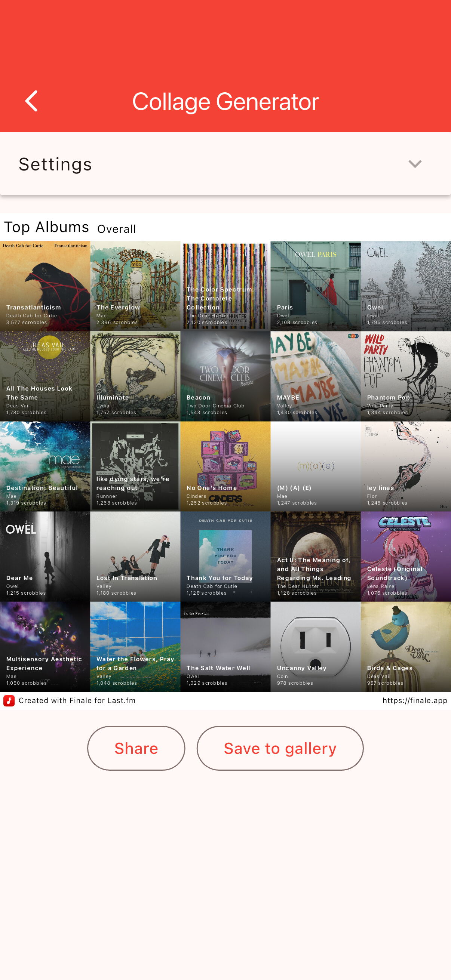This screenshot has width=451, height=980.
Task: Tap The Color Spectrum album tile
Action: [225, 286]
